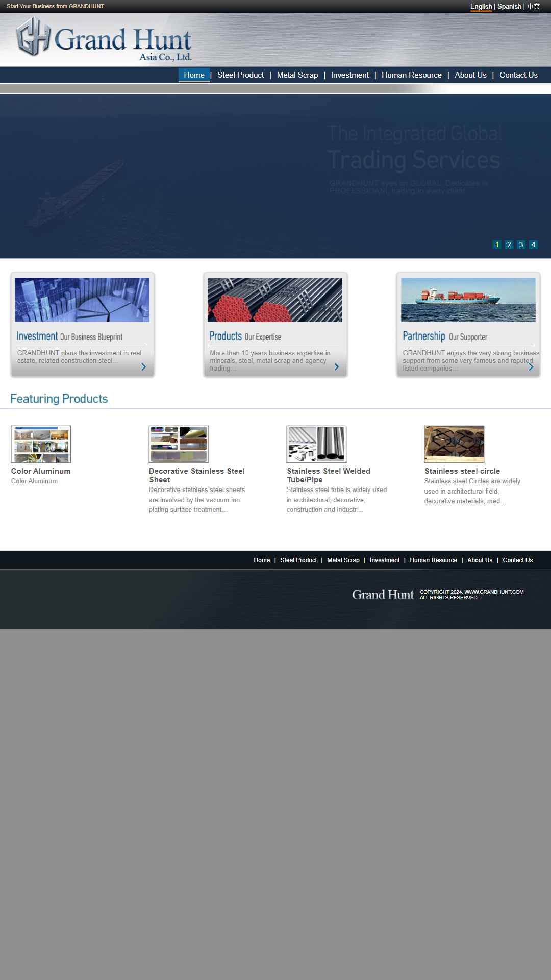This screenshot has width=551, height=980.
Task: Open the Investment card arrow
Action: (144, 367)
